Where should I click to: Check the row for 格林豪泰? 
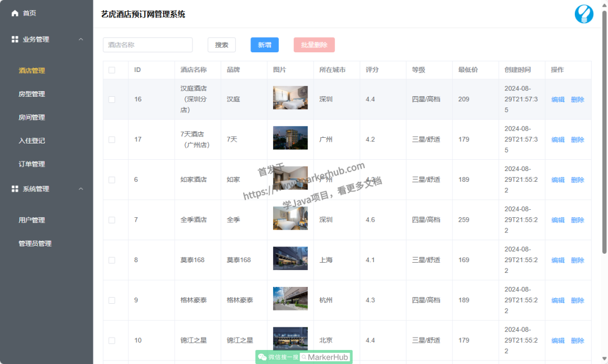[x=111, y=300]
